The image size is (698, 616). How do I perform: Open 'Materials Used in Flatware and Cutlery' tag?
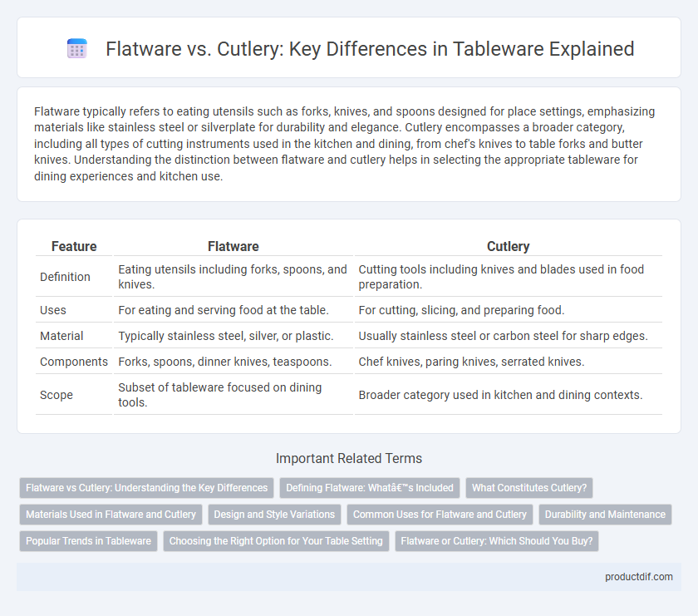(111, 515)
